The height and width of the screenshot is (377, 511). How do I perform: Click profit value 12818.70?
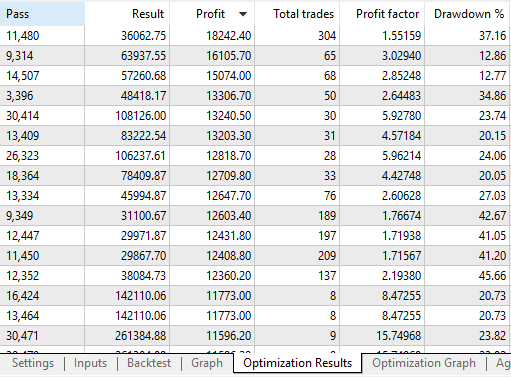click(x=229, y=156)
